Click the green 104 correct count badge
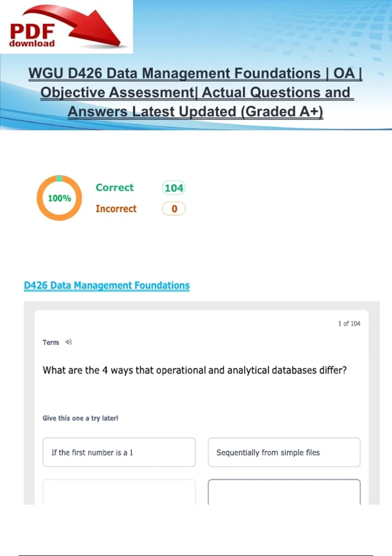The width and height of the screenshot is (392, 556). [x=174, y=188]
